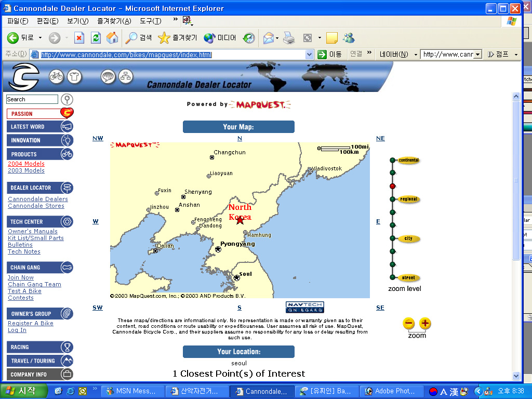Open the View (보기) menu
Screen dimensions: 532x399
point(78,21)
